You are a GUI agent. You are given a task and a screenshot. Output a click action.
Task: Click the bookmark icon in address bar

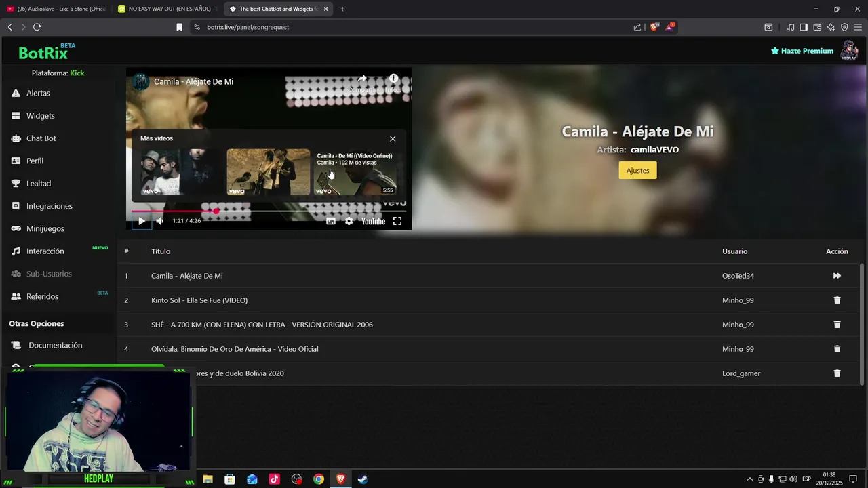[180, 27]
